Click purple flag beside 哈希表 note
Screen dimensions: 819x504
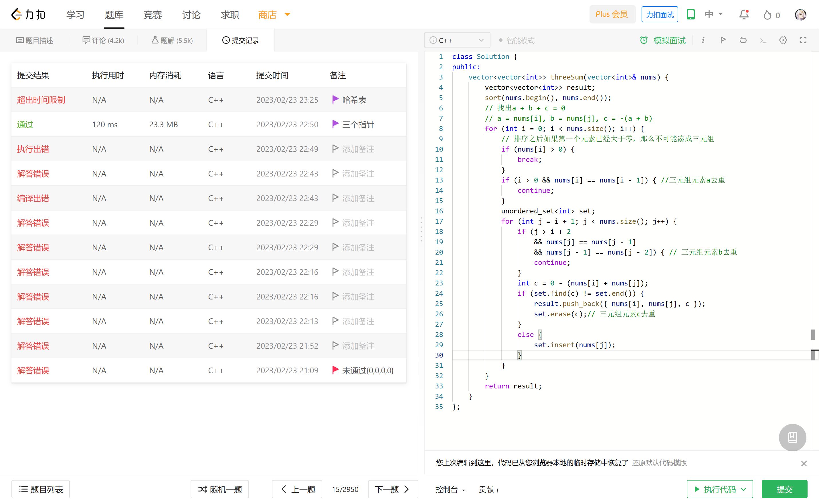coord(335,99)
